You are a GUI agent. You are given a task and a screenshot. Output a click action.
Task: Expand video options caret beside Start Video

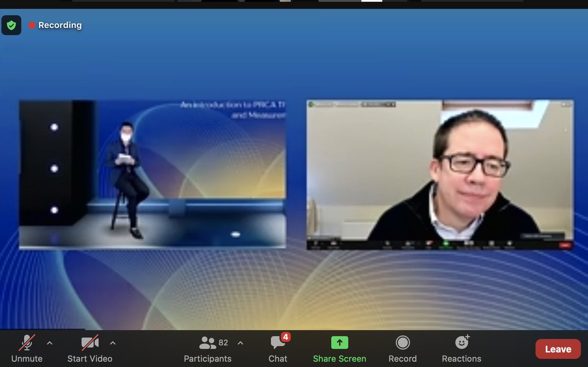(x=113, y=343)
